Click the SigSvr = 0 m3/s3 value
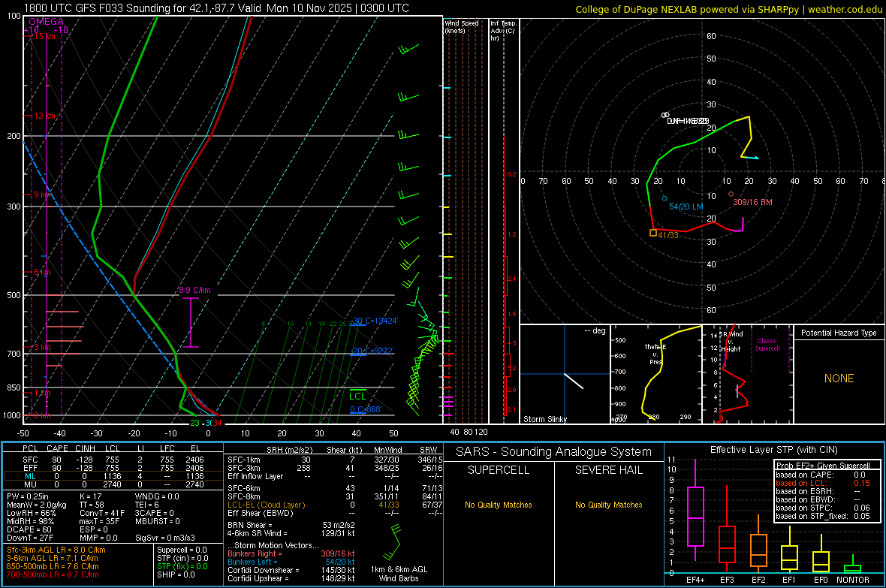Screen dimensions: 886x588 [x=165, y=538]
